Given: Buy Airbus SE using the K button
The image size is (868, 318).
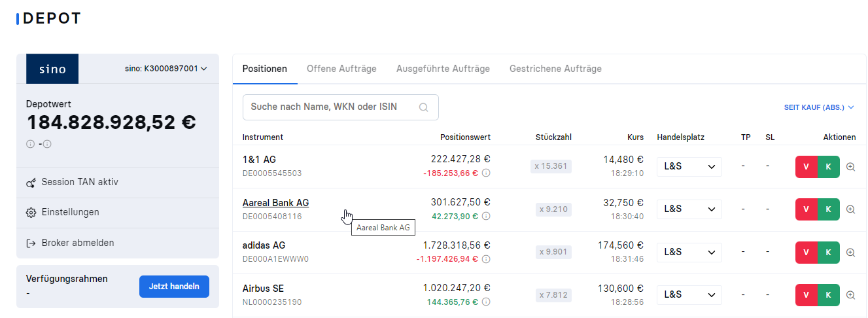Looking at the screenshot, I should [x=829, y=295].
